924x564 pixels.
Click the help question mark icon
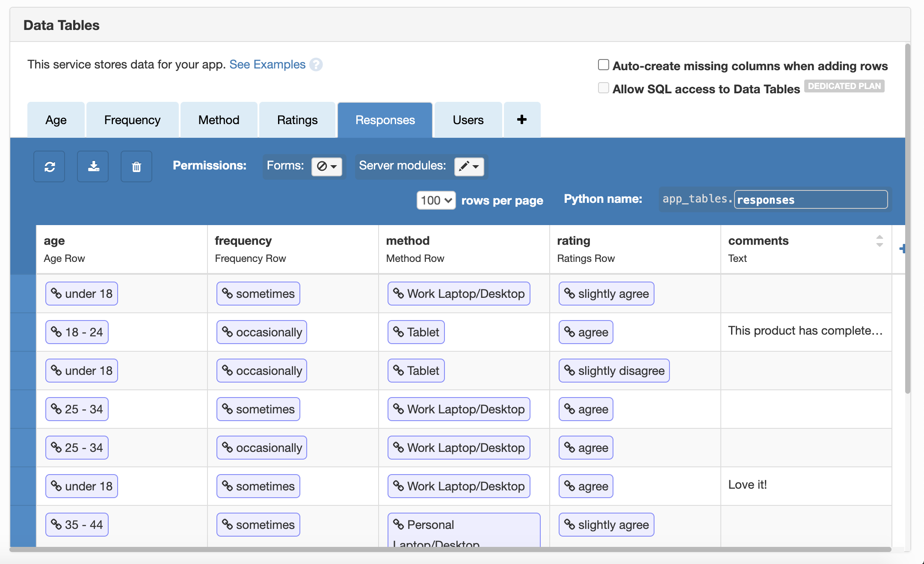316,65
